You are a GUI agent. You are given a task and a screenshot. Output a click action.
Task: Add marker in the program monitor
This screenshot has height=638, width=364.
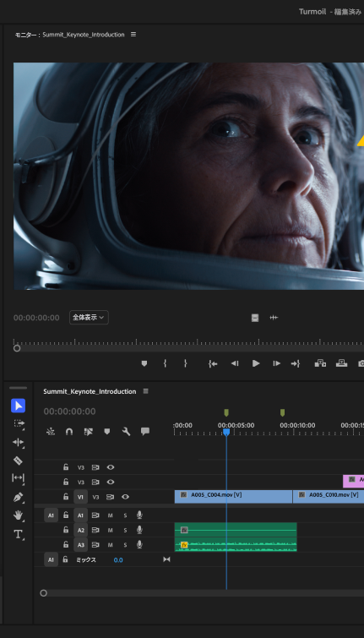[144, 363]
